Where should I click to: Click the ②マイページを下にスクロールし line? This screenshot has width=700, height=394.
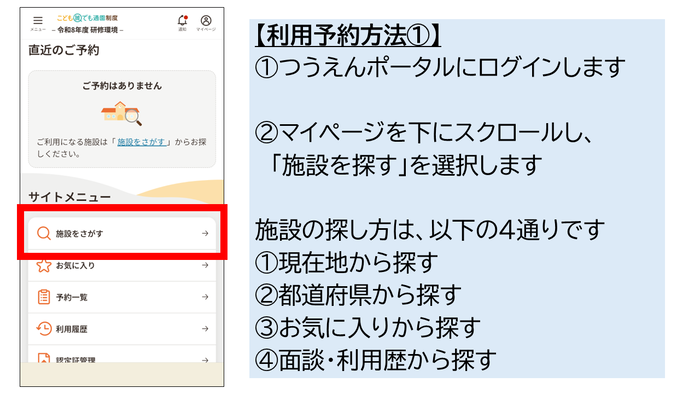[424, 133]
